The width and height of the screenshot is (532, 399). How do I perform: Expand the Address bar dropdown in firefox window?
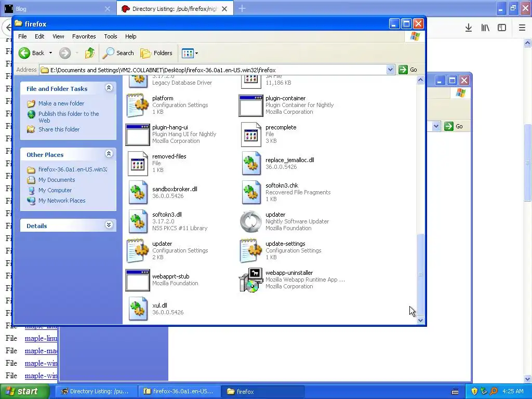(x=390, y=70)
